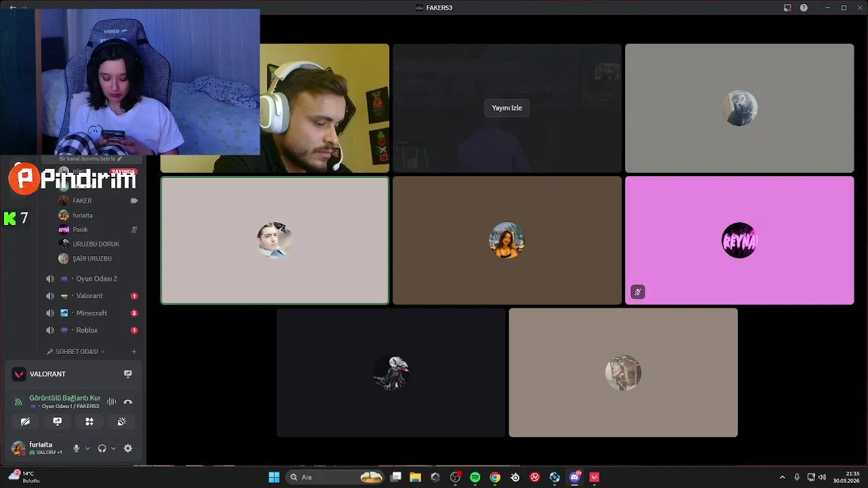Click speaker icon beside Minecraft channel
868x488 pixels.
click(x=50, y=313)
